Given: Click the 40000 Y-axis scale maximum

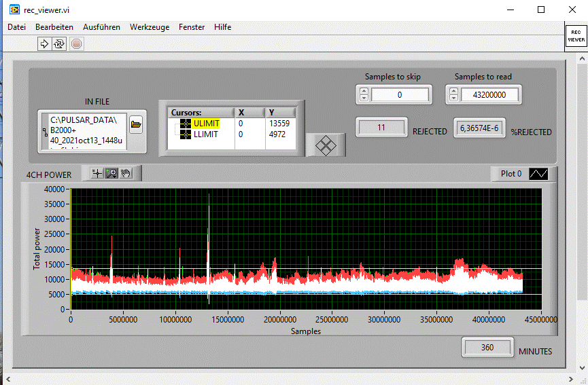Looking at the screenshot, I should point(55,189).
